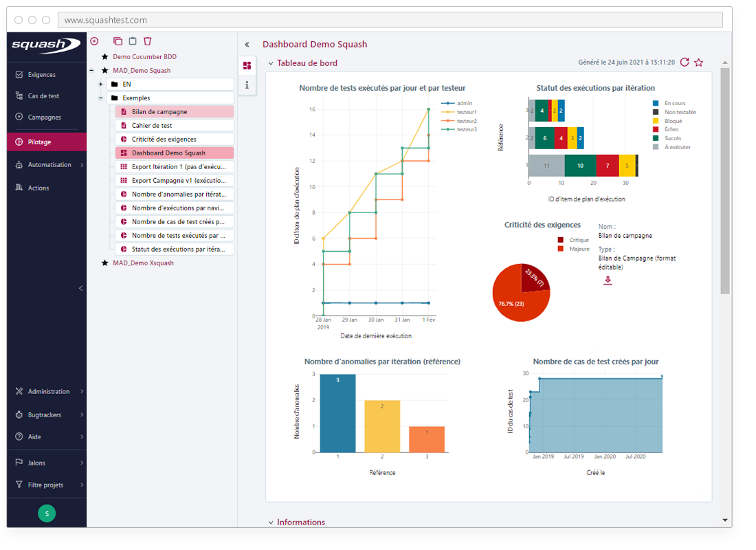This screenshot has height=550, width=756.
Task: Collapse the left navigation sidebar
Action: tap(80, 289)
